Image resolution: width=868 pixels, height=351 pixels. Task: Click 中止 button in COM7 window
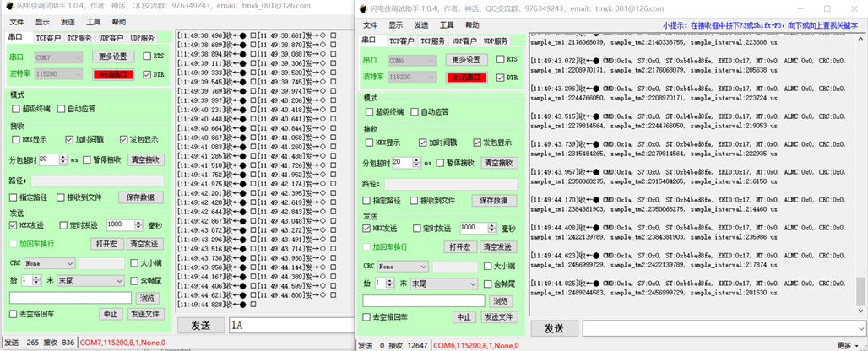tap(110, 314)
